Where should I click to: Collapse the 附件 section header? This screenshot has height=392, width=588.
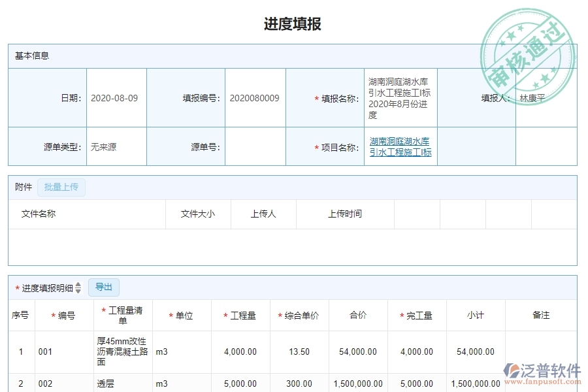point(23,187)
